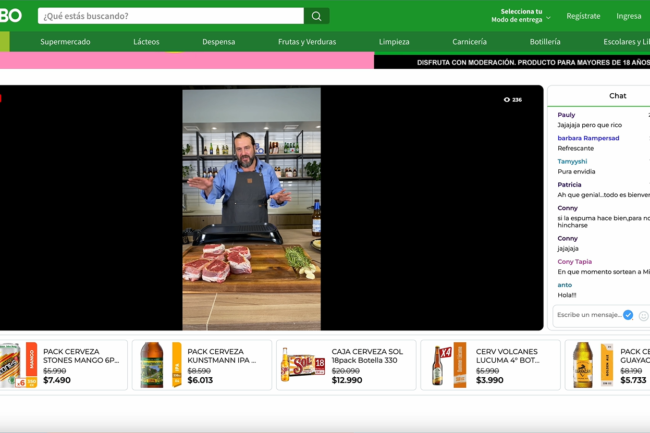Image resolution: width=650 pixels, height=433 pixels.
Task: Click the viewer count eye icon
Action: (x=507, y=100)
